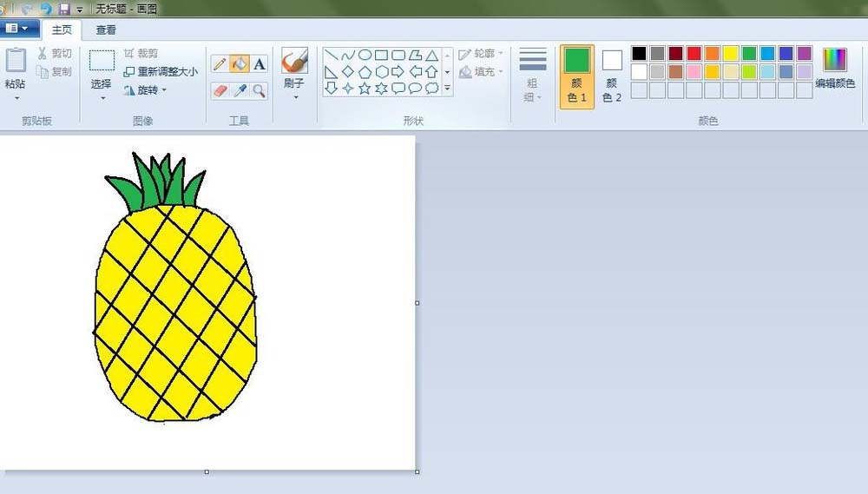Pick the black color swatch
Viewport: 868px width, 494px height.
click(x=639, y=53)
